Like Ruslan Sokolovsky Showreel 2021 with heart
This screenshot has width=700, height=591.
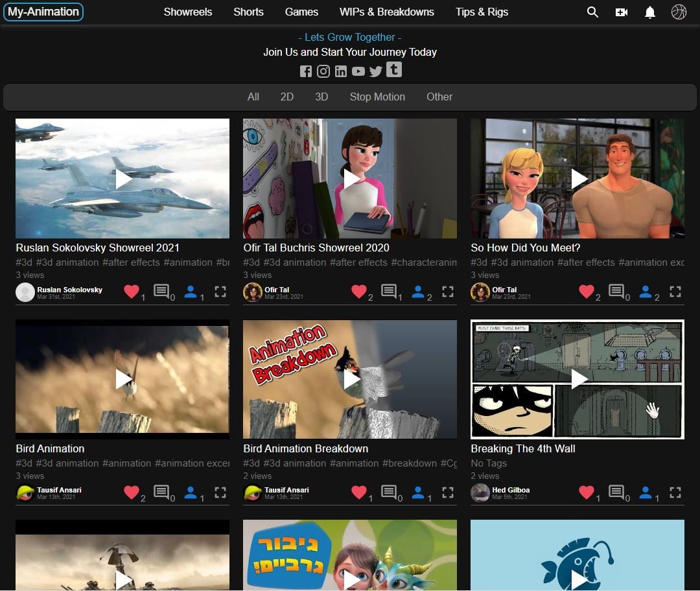click(x=131, y=292)
